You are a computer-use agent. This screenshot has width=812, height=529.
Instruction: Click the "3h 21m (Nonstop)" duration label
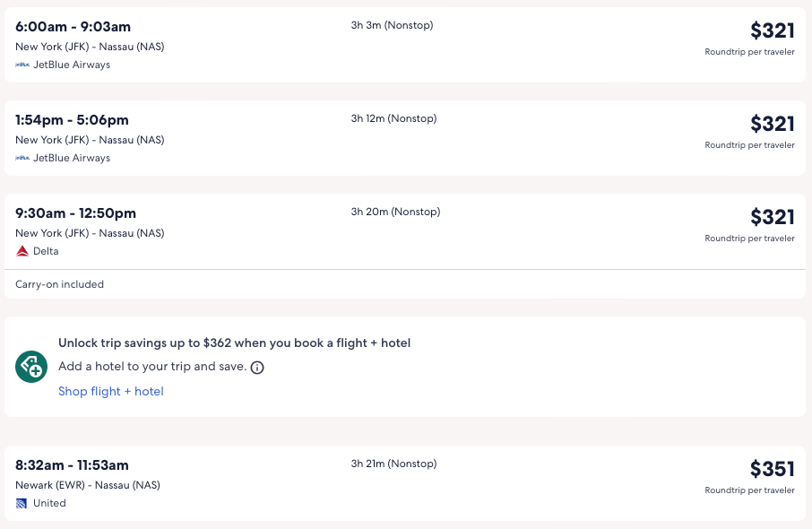393,464
